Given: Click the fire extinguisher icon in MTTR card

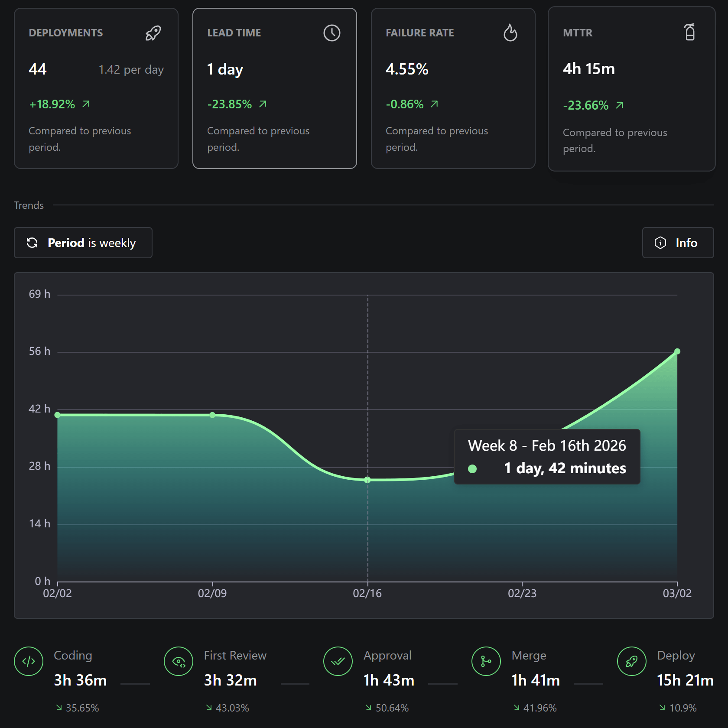Looking at the screenshot, I should pyautogui.click(x=690, y=32).
